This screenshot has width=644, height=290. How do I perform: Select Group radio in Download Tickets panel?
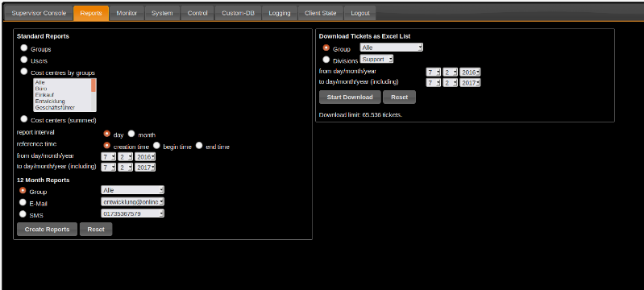(x=326, y=48)
